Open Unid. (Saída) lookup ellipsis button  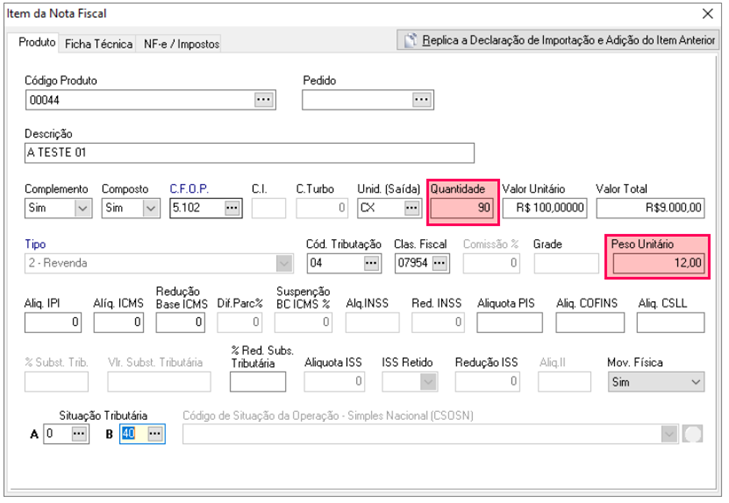411,208
